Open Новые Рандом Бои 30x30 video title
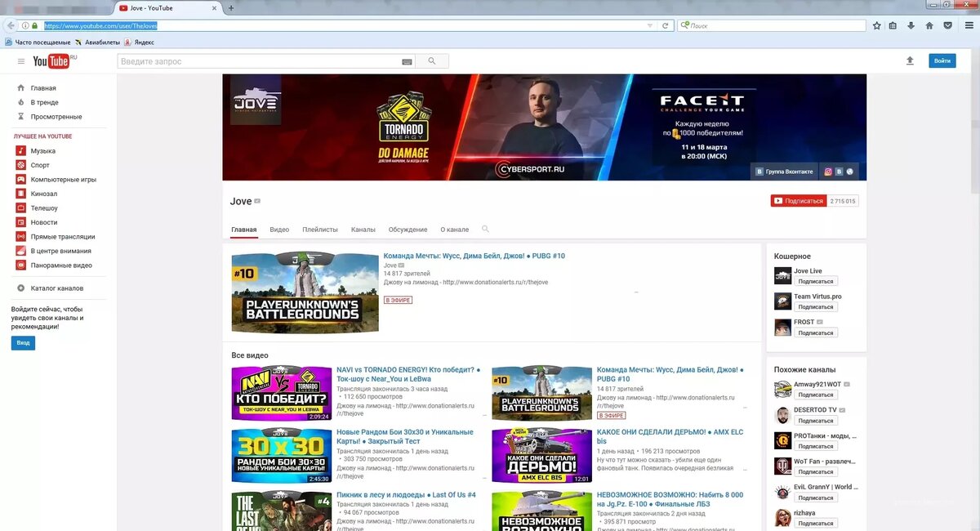The height and width of the screenshot is (531, 980). (405, 437)
